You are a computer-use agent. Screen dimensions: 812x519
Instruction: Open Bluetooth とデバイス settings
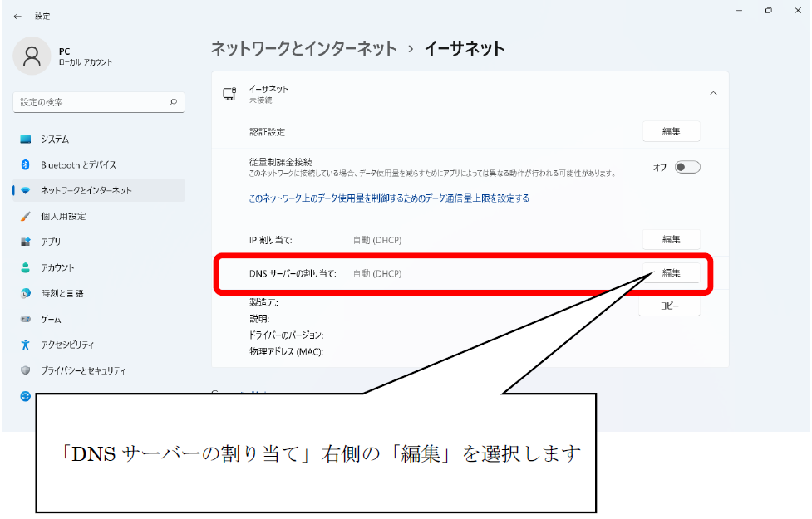click(78, 165)
